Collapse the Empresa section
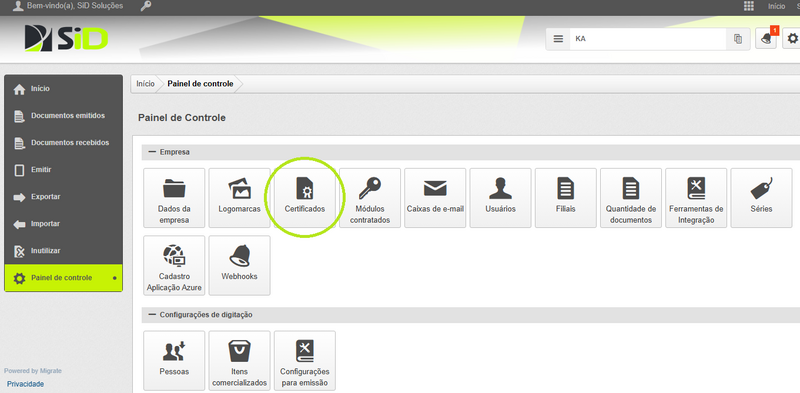The image size is (800, 393). 153,152
